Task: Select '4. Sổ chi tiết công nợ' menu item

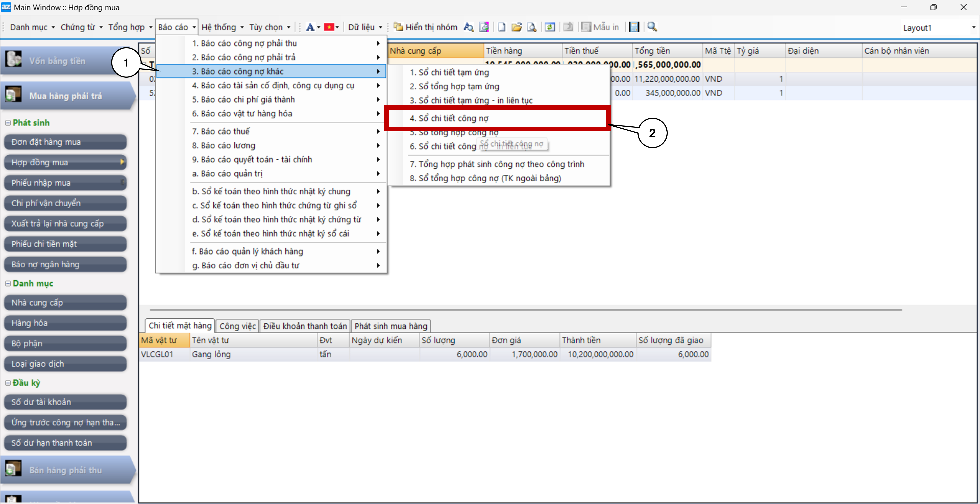Action: tap(449, 118)
